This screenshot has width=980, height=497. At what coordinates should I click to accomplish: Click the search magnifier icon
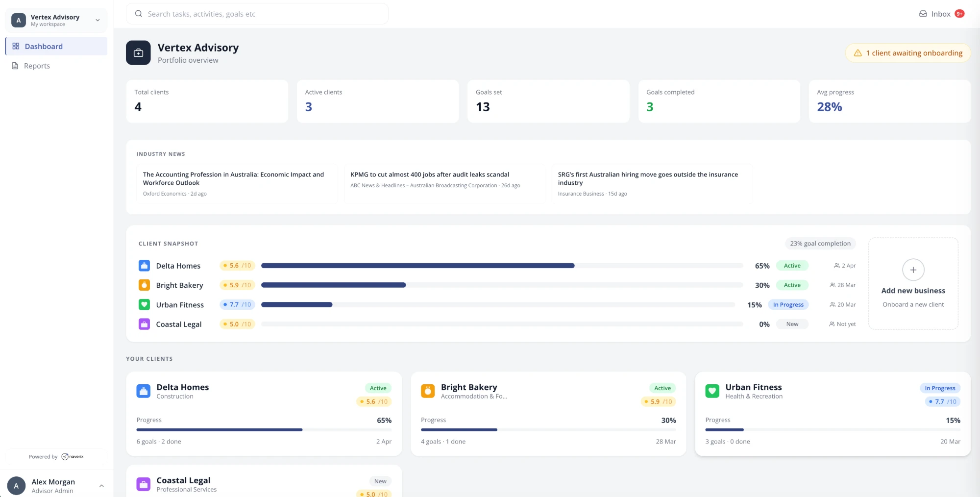(x=139, y=14)
